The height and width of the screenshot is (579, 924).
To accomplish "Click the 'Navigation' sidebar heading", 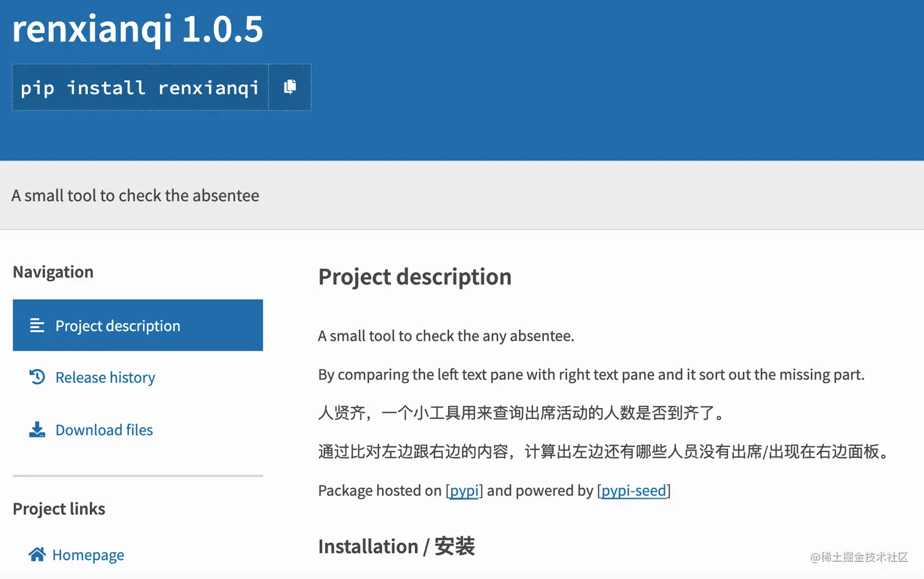I will (53, 272).
